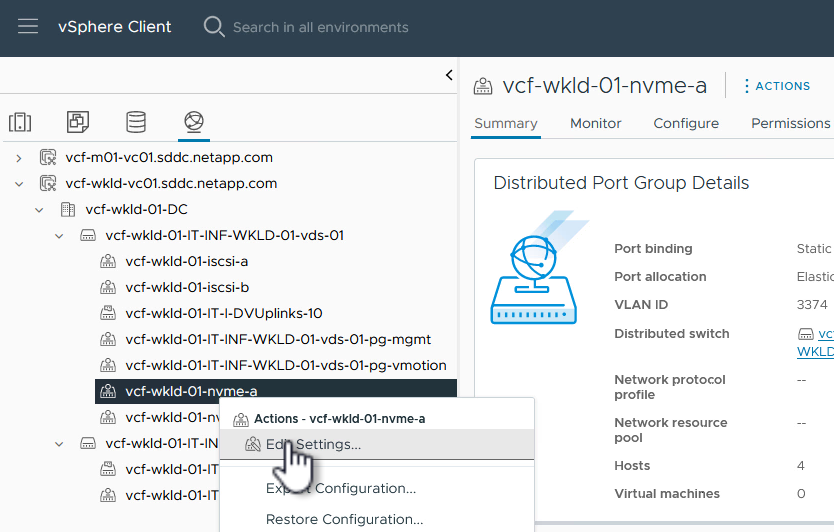Collapse the vcf-wkld-01-DC datacenter node
This screenshot has height=532, width=834.
[39, 210]
